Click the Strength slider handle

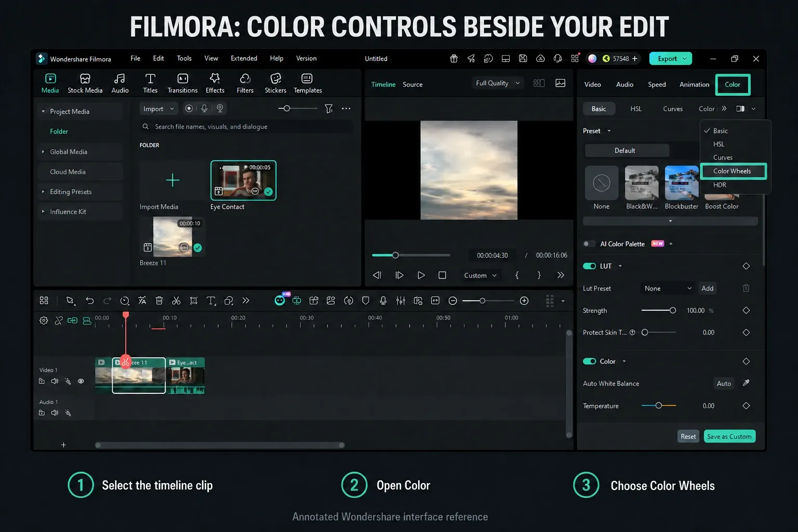click(x=673, y=310)
